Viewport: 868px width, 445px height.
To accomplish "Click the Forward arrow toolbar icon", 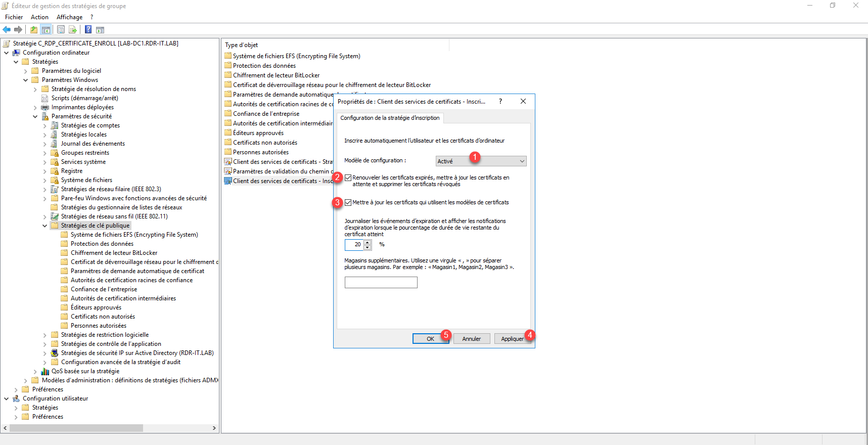I will click(18, 30).
